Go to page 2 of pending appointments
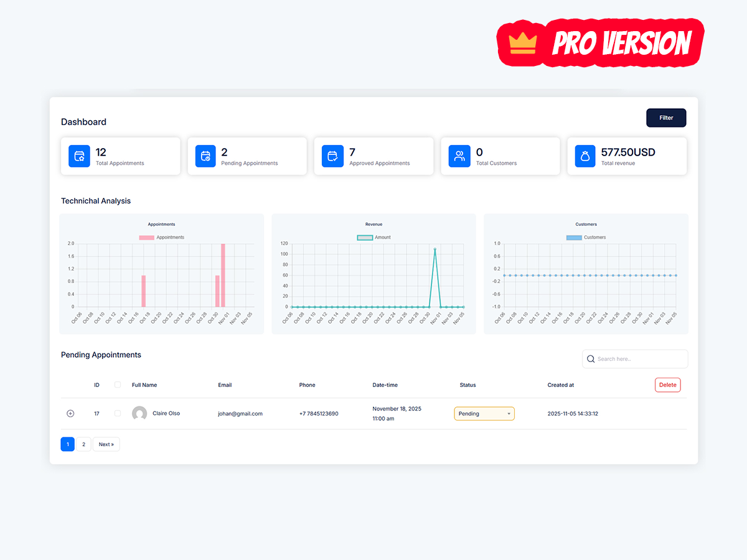This screenshot has height=560, width=747. pos(83,444)
